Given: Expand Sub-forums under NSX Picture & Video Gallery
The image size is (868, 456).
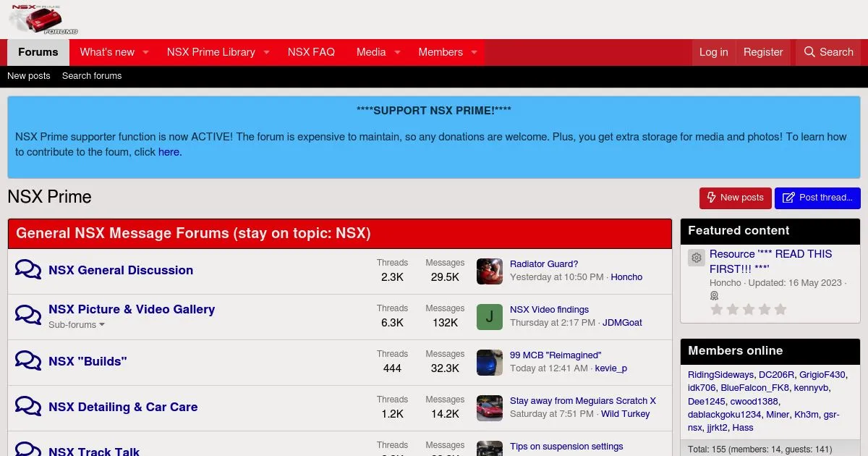Looking at the screenshot, I should [x=76, y=325].
